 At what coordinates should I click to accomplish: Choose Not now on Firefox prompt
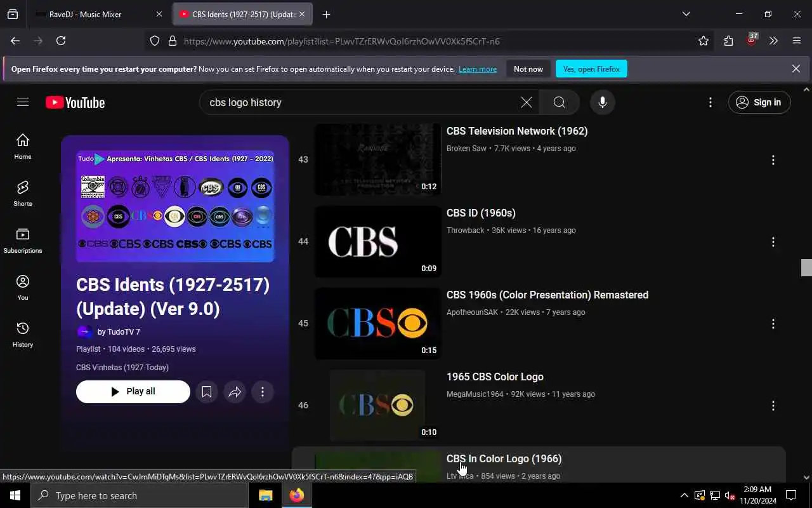pyautogui.click(x=528, y=69)
